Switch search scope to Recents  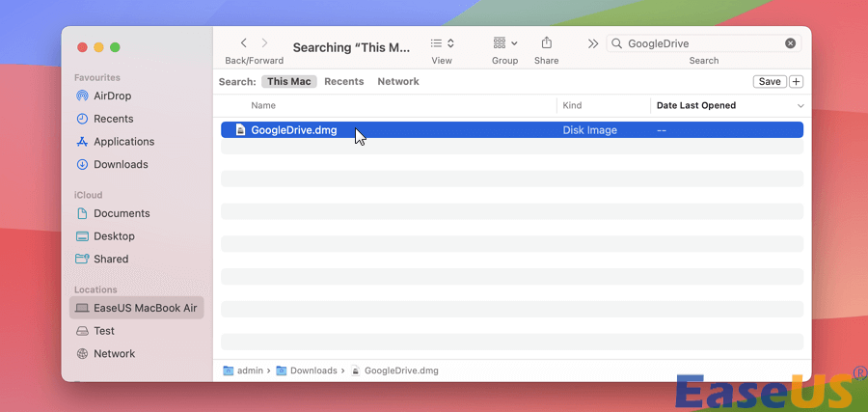343,82
